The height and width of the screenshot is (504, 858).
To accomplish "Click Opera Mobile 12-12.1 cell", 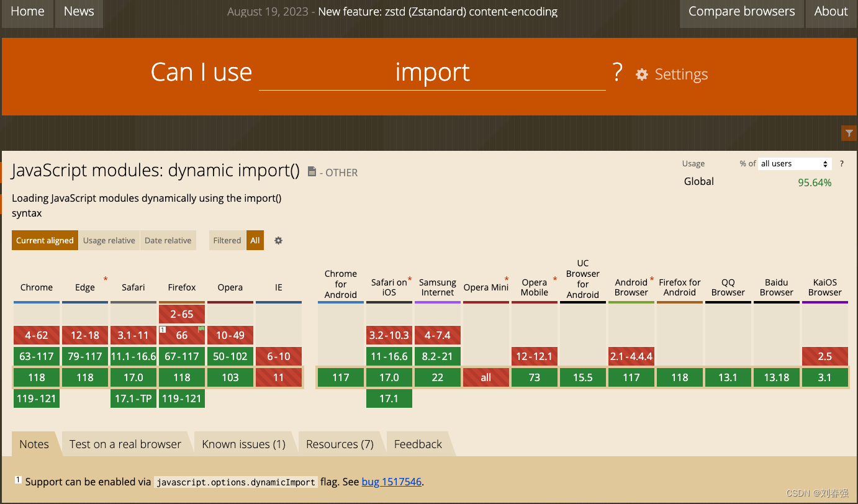I will pyautogui.click(x=535, y=356).
